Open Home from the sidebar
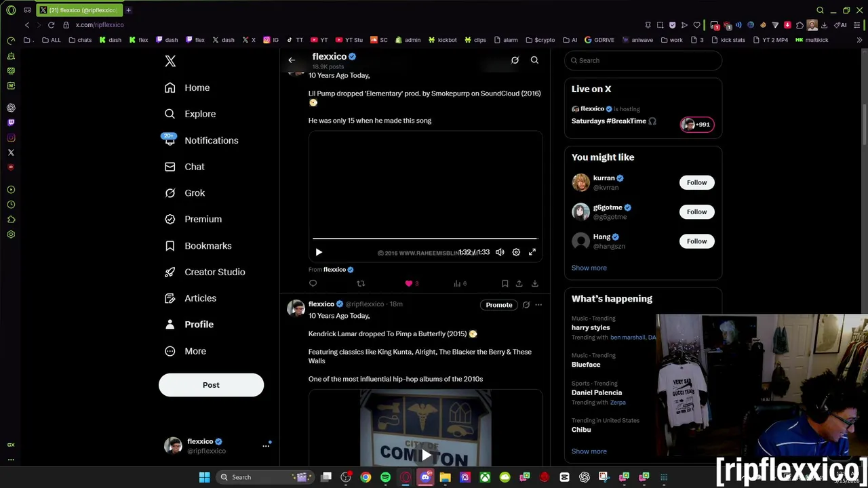Screen dimensions: 868x488 click(187, 87)
